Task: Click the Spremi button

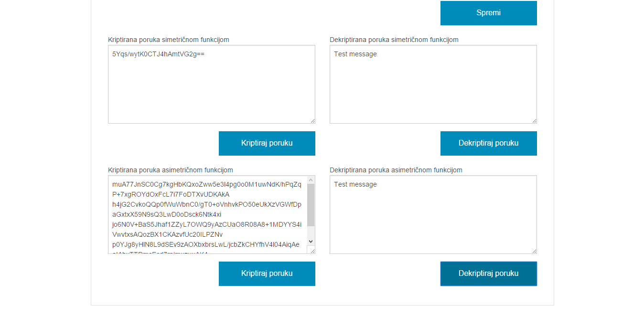Action: click(488, 13)
